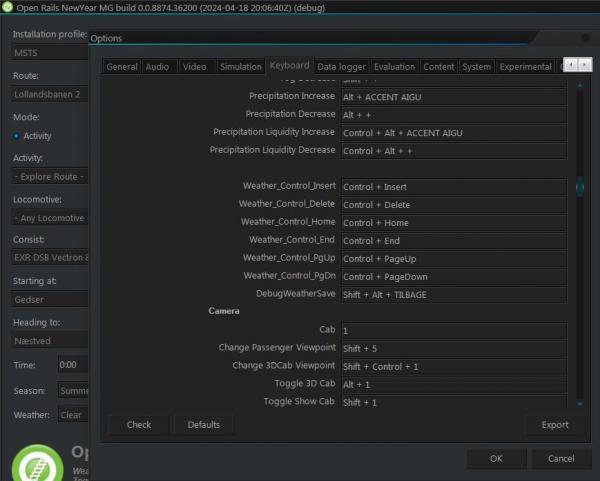Click the Precipitation Liquidity Decrease key field
Image resolution: width=600 pixels, height=481 pixels.
pos(454,151)
